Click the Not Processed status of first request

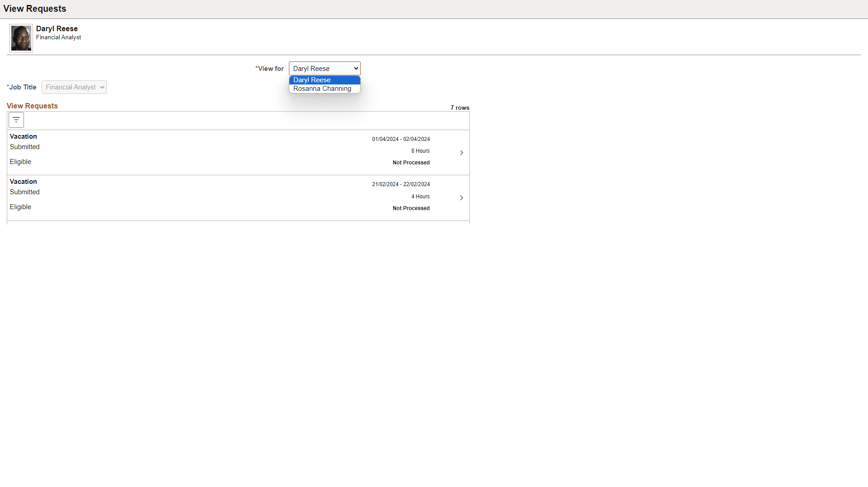(x=411, y=163)
